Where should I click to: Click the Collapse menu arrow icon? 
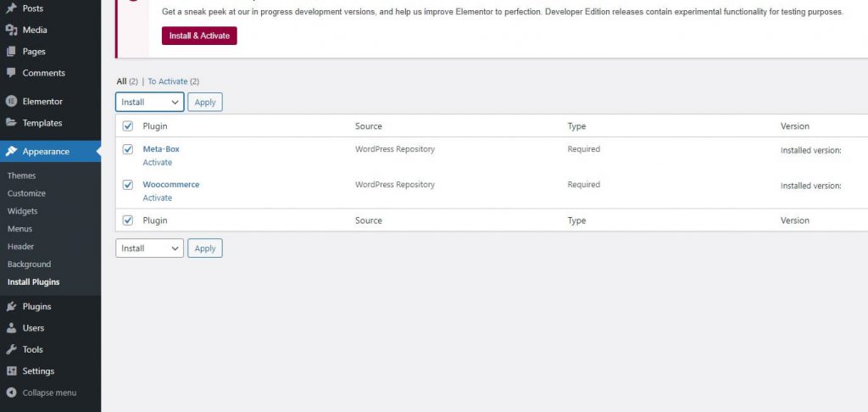pyautogui.click(x=11, y=393)
